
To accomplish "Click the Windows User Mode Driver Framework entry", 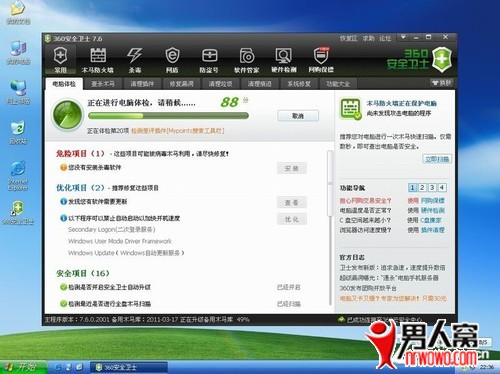I will [120, 241].
